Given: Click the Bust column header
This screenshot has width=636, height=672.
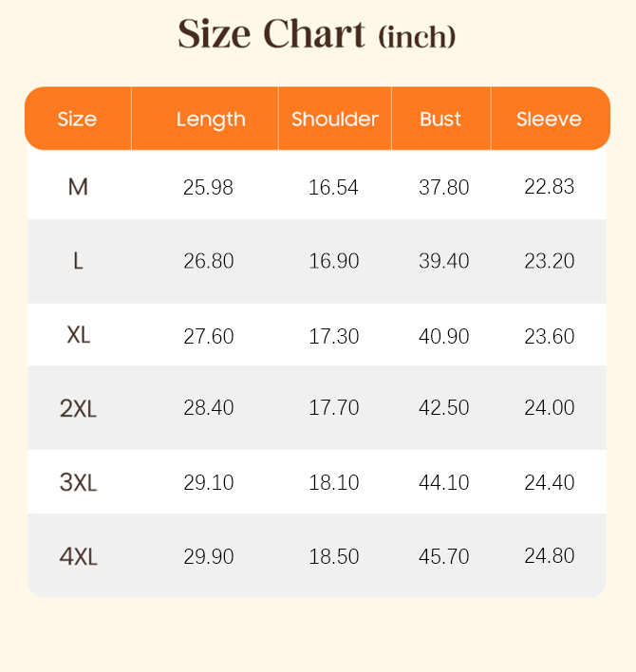Looking at the screenshot, I should (x=440, y=119).
